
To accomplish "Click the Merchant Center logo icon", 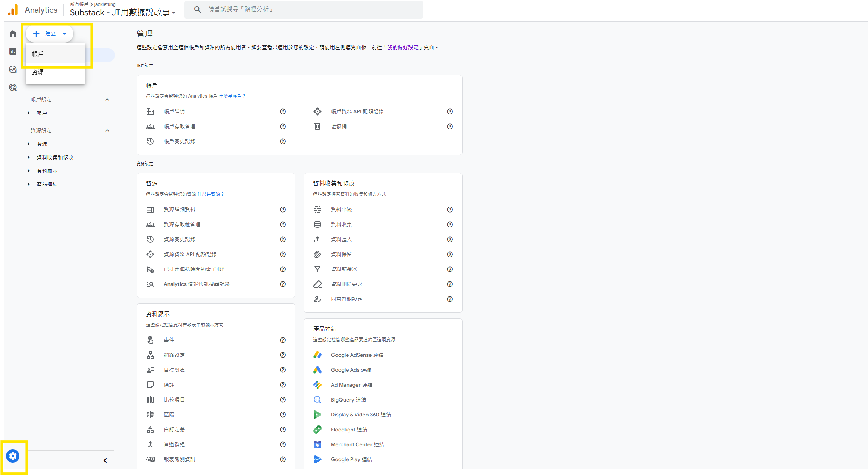I will (x=317, y=444).
